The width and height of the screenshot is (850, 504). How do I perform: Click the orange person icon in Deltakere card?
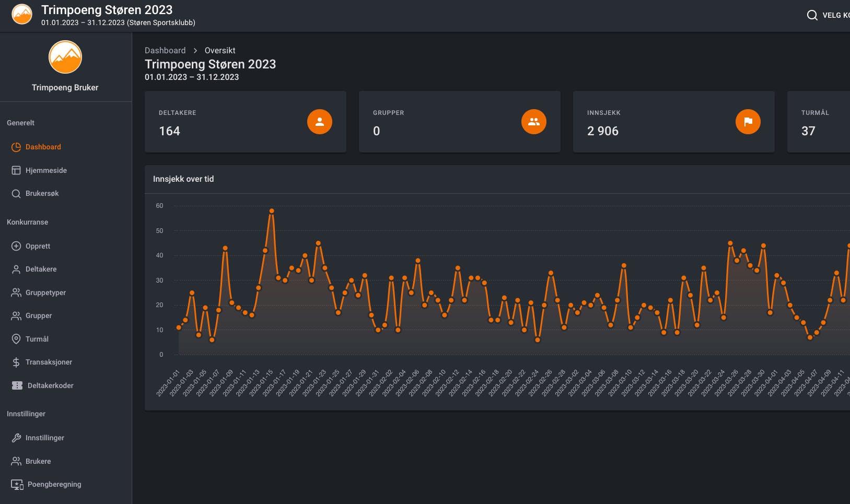[319, 122]
